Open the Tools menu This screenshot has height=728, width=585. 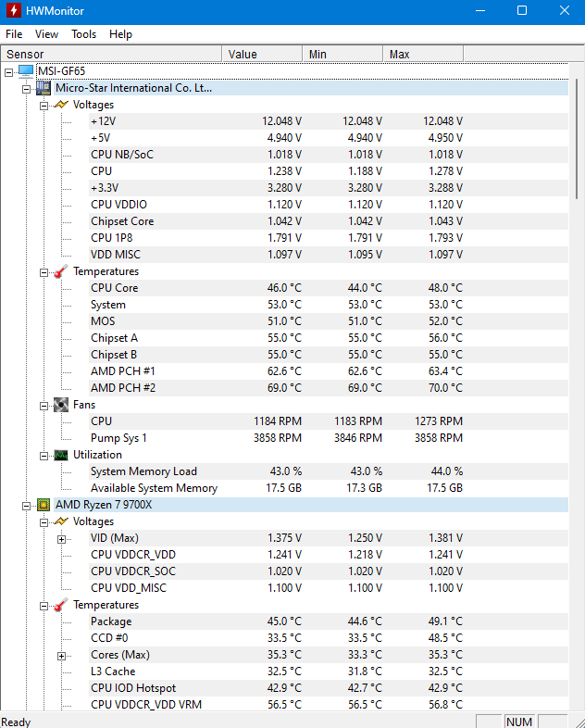pyautogui.click(x=83, y=34)
